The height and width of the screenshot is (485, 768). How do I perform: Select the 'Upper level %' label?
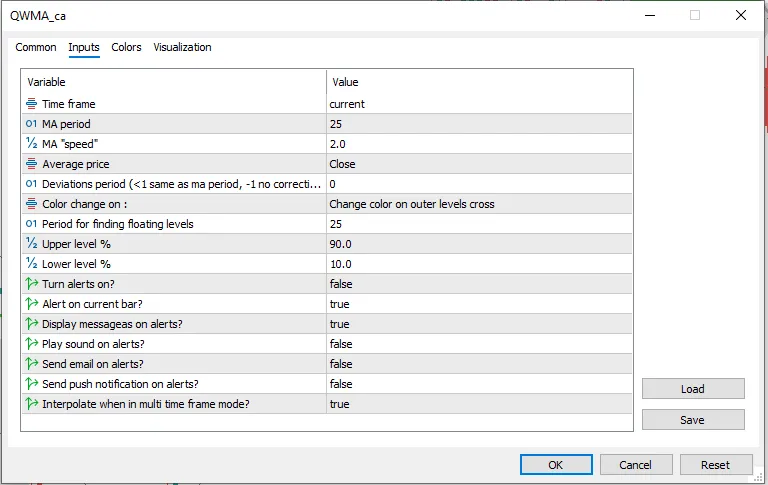coord(76,244)
